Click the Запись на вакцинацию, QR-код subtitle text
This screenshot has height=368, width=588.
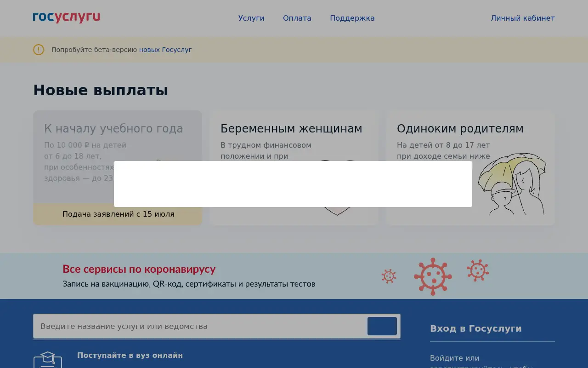(x=189, y=284)
